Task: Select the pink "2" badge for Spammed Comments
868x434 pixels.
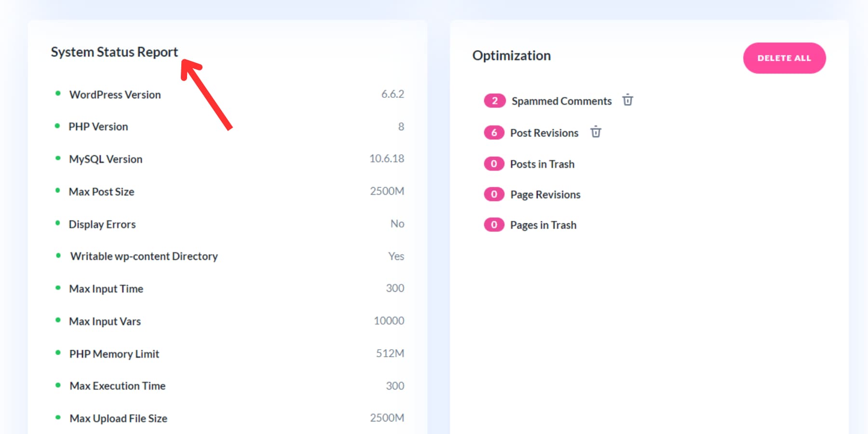Action: coord(494,100)
